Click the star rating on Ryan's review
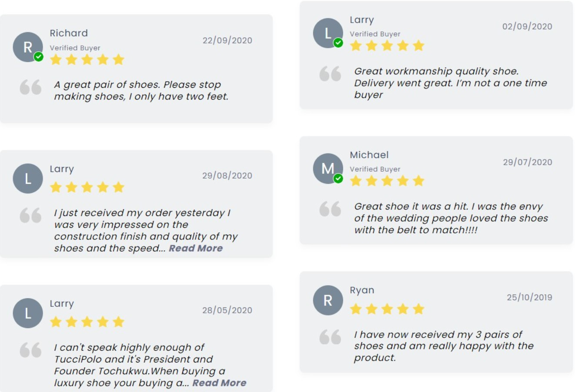This screenshot has width=575, height=392. point(387,309)
